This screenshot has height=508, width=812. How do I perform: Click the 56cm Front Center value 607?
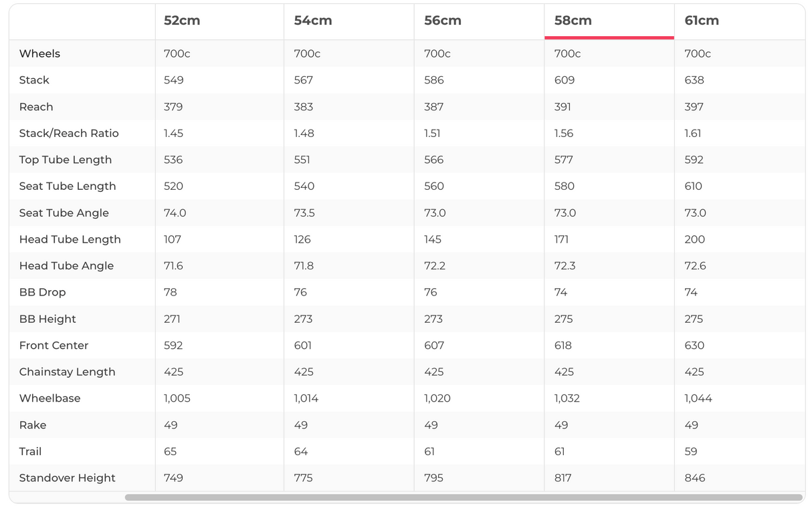[433, 346]
